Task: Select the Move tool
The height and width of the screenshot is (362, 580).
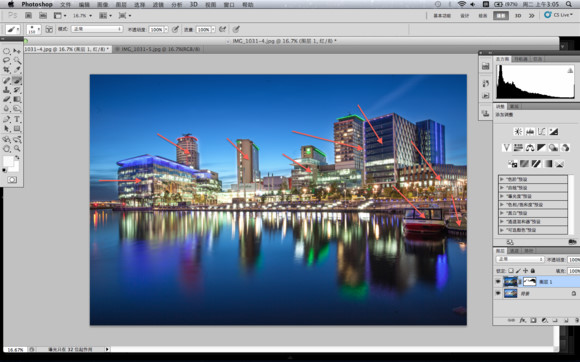Action: coord(17,51)
